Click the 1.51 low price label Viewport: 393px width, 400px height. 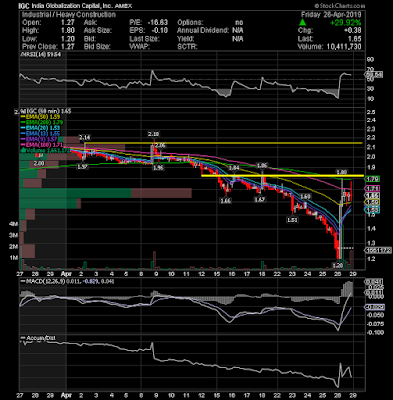point(293,220)
